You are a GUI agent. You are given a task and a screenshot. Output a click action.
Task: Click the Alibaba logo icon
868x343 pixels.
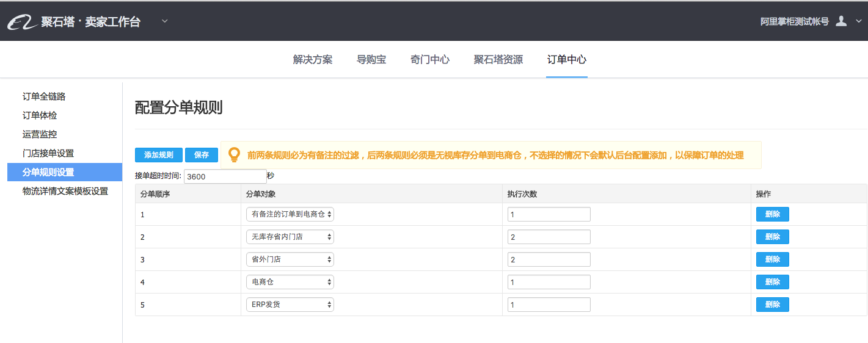pyautogui.click(x=21, y=23)
